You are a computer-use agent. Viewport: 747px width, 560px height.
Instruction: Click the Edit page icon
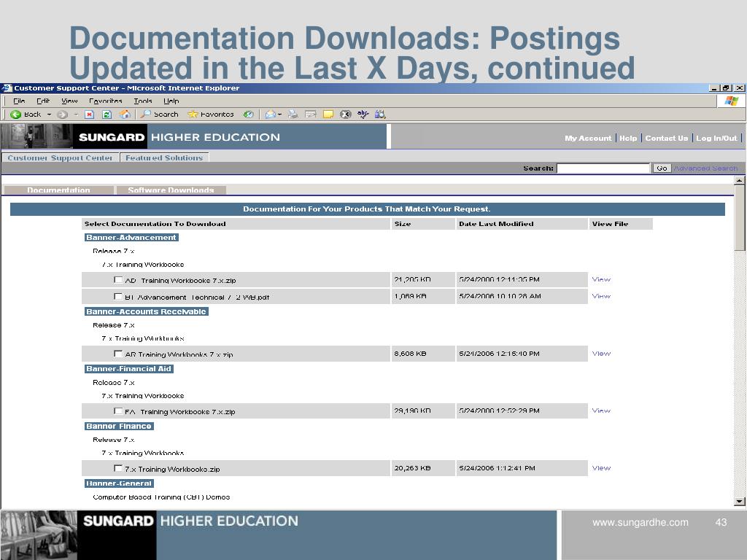(x=311, y=114)
